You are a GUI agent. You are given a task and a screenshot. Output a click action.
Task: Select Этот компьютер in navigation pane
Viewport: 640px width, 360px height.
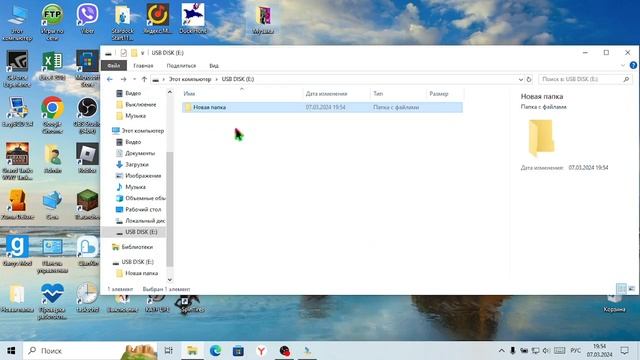pyautogui.click(x=142, y=131)
